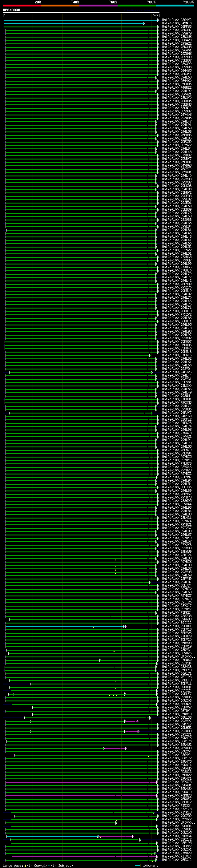Click label UniRef100_P93270
This screenshot has height=868, width=197.
tap(177, 287)
